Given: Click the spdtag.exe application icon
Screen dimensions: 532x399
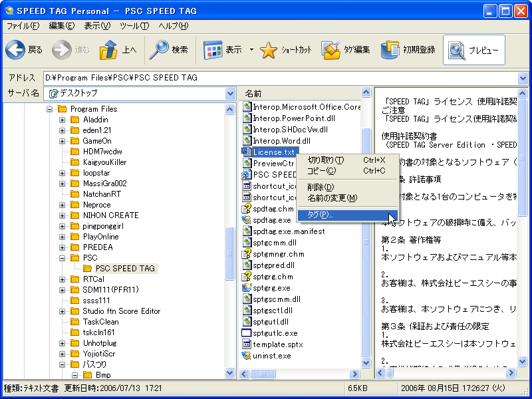Looking at the screenshot, I should coord(246,220).
